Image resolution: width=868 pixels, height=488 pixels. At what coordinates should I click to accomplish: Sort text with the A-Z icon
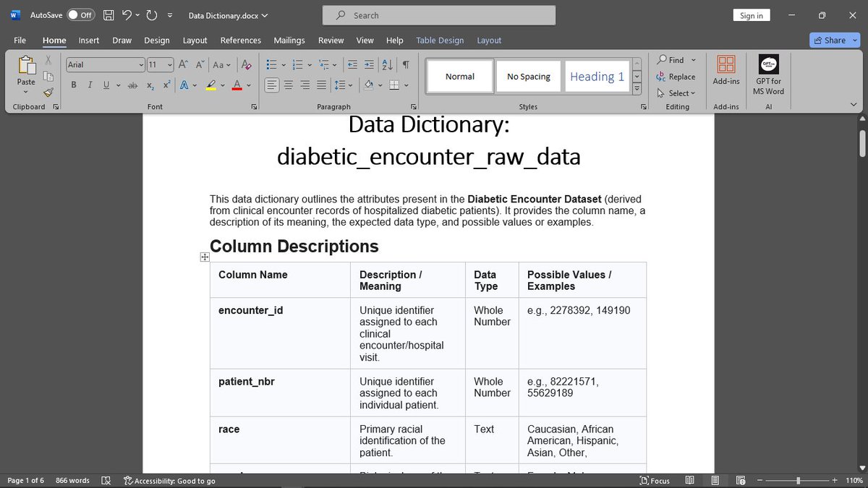coord(387,64)
